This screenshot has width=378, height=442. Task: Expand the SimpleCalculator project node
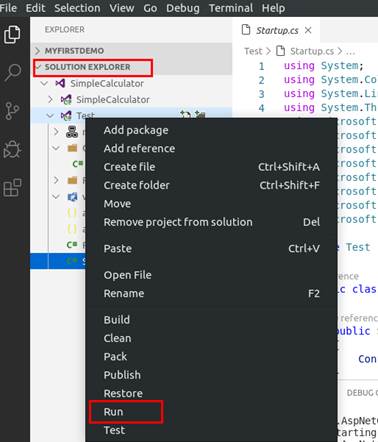(x=50, y=99)
